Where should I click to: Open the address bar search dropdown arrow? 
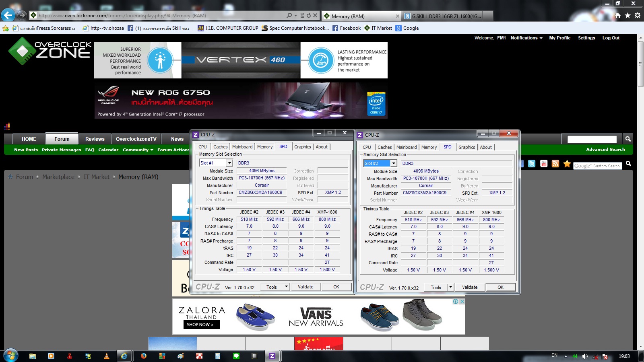tap(296, 16)
